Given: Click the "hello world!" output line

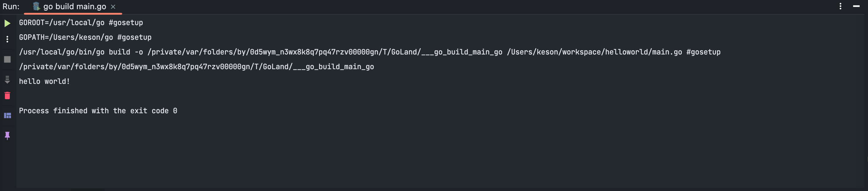Looking at the screenshot, I should (x=45, y=81).
